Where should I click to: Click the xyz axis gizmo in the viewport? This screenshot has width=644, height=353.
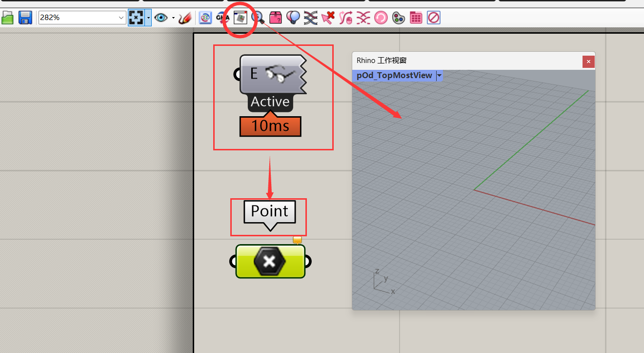coord(384,282)
